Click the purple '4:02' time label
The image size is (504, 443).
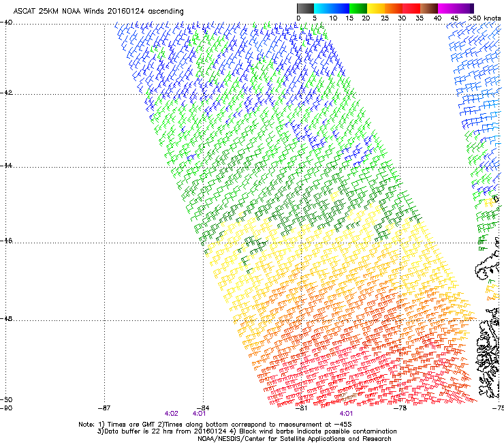coord(172,414)
